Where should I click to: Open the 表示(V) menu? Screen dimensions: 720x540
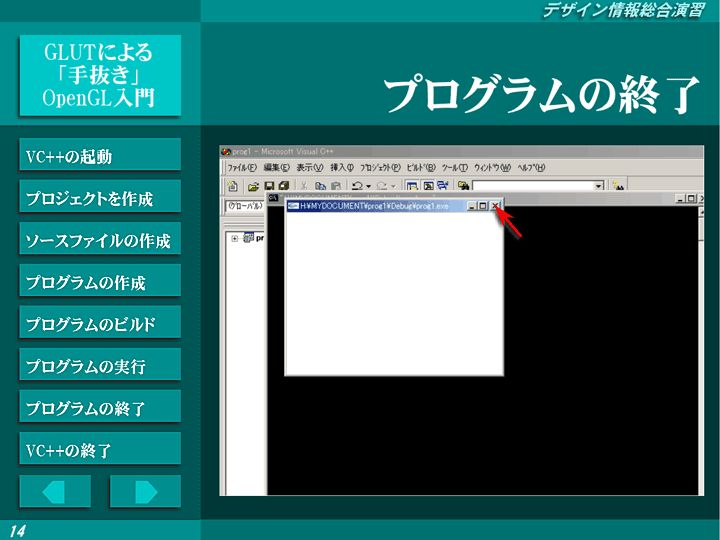(x=310, y=168)
